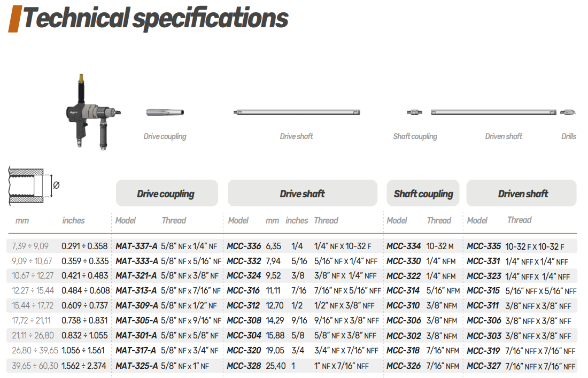Select the Shaft coupling header tab
This screenshot has height=378, width=588.
point(423,194)
